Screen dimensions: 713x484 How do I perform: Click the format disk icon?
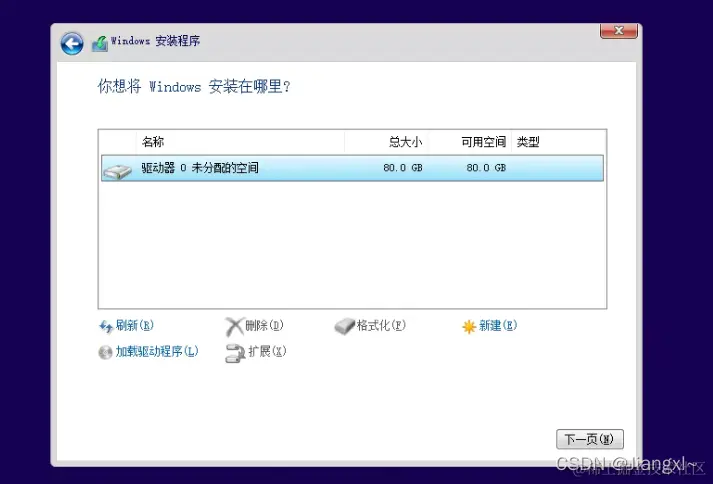(x=344, y=326)
